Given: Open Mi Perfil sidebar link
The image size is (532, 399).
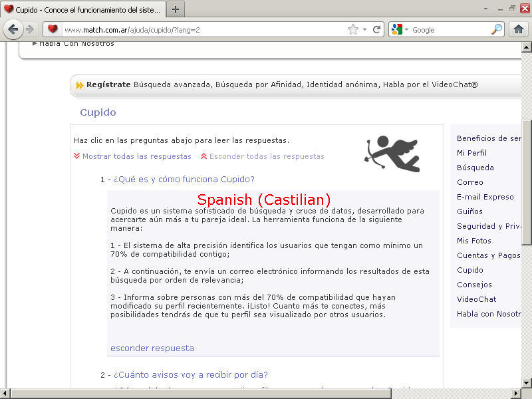Looking at the screenshot, I should point(471,153).
